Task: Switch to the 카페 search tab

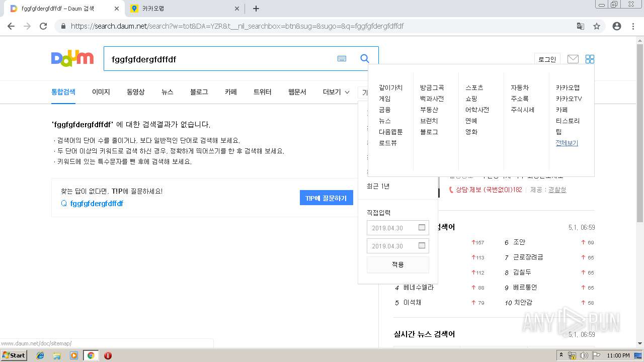Action: [x=230, y=92]
